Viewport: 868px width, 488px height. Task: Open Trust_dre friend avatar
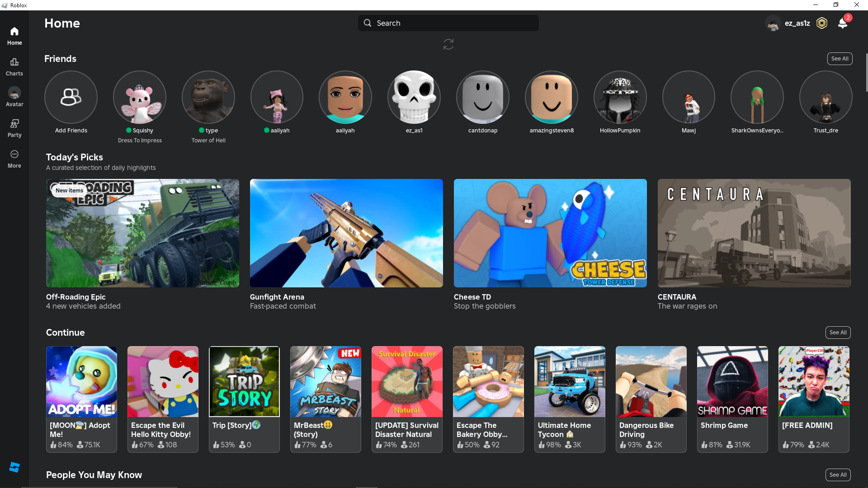(826, 97)
